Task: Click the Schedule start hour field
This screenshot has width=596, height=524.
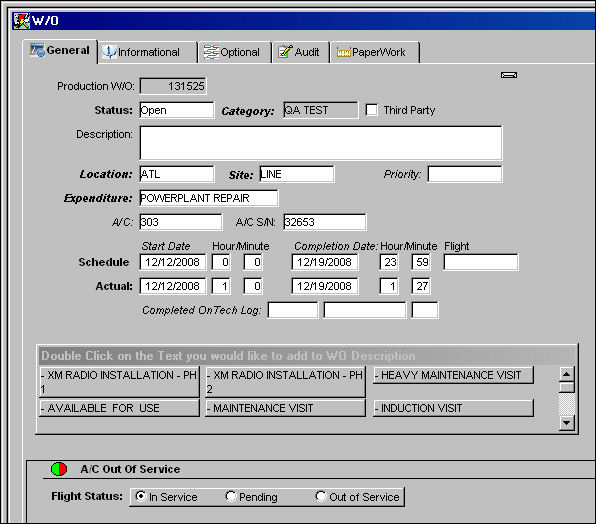Action: (x=221, y=262)
